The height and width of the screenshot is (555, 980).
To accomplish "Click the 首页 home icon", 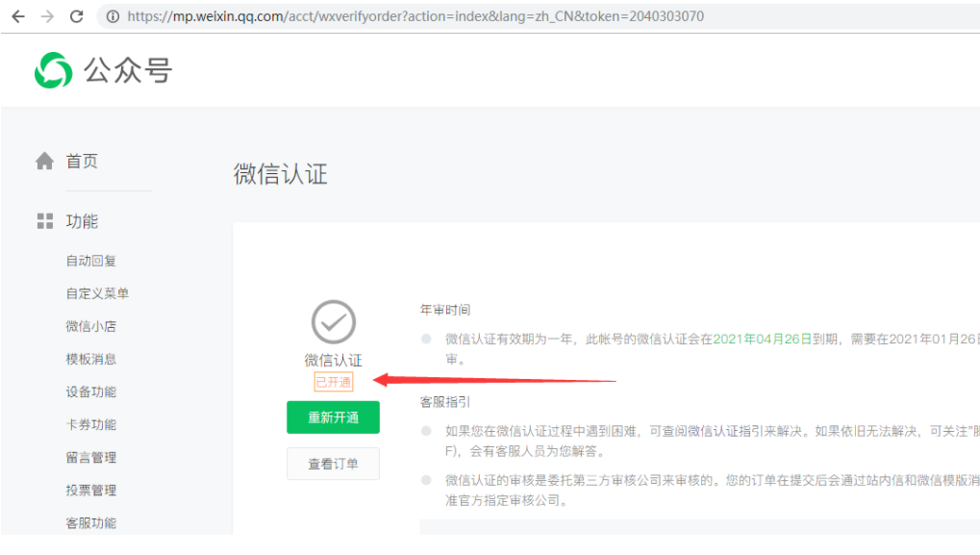I will (44, 162).
